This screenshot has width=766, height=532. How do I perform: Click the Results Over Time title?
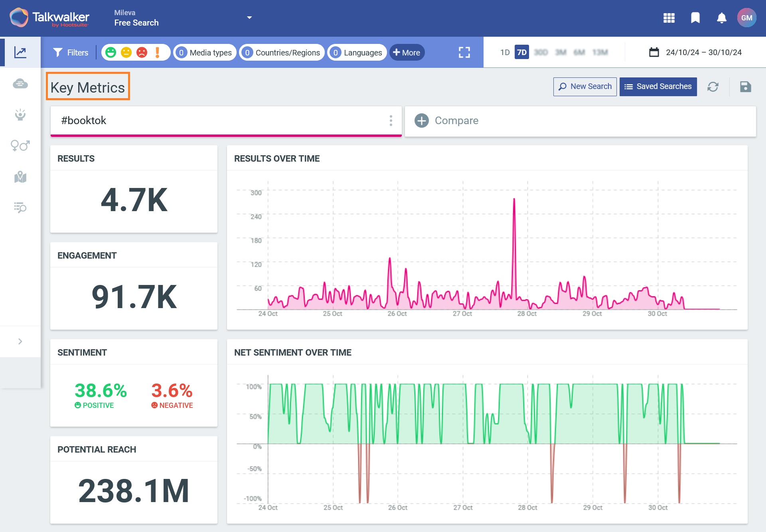click(277, 158)
